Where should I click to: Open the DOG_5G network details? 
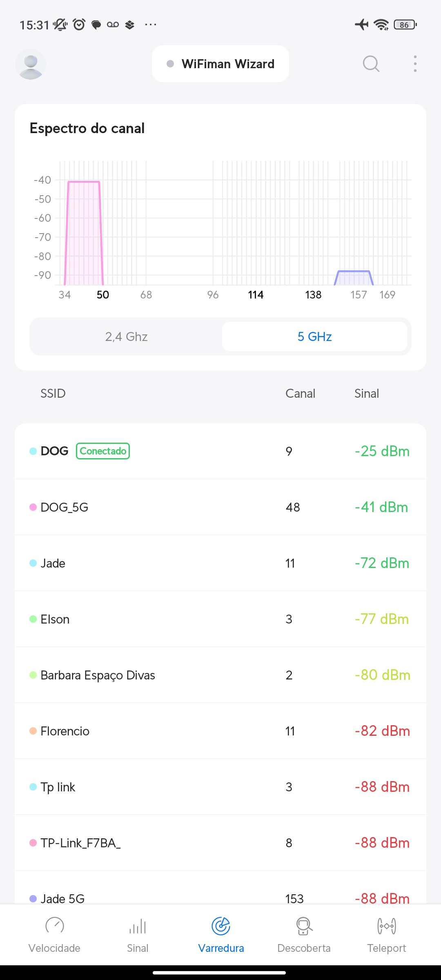point(220,507)
